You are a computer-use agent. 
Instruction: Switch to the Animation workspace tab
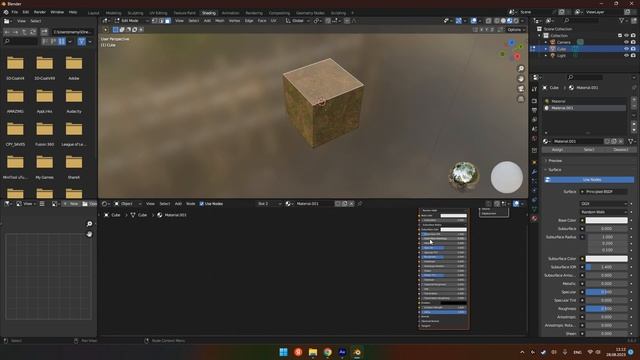230,13
